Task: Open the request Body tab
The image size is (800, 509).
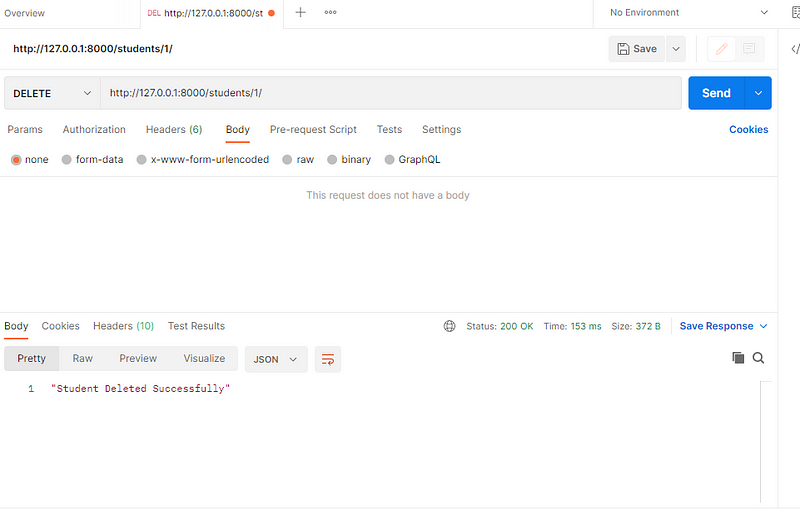Action: tap(238, 130)
